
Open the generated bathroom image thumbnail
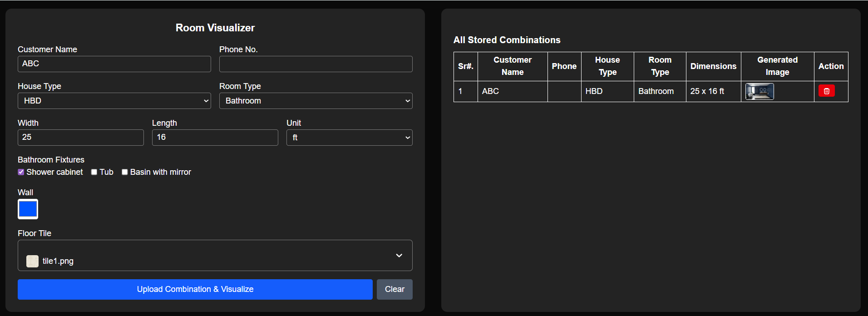coord(759,91)
